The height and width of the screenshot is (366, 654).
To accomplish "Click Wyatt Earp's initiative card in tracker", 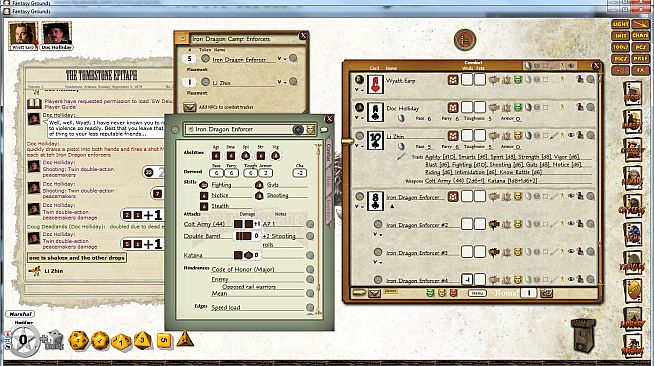I will [x=375, y=84].
